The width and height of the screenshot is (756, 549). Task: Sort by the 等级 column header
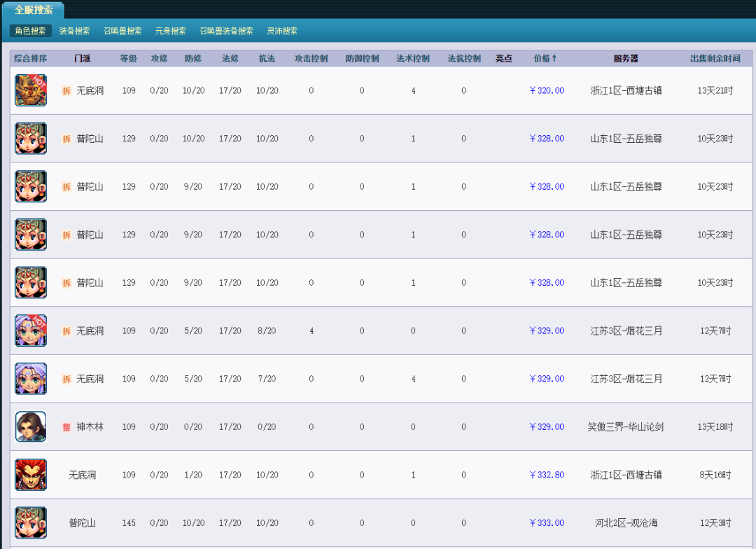pyautogui.click(x=129, y=58)
